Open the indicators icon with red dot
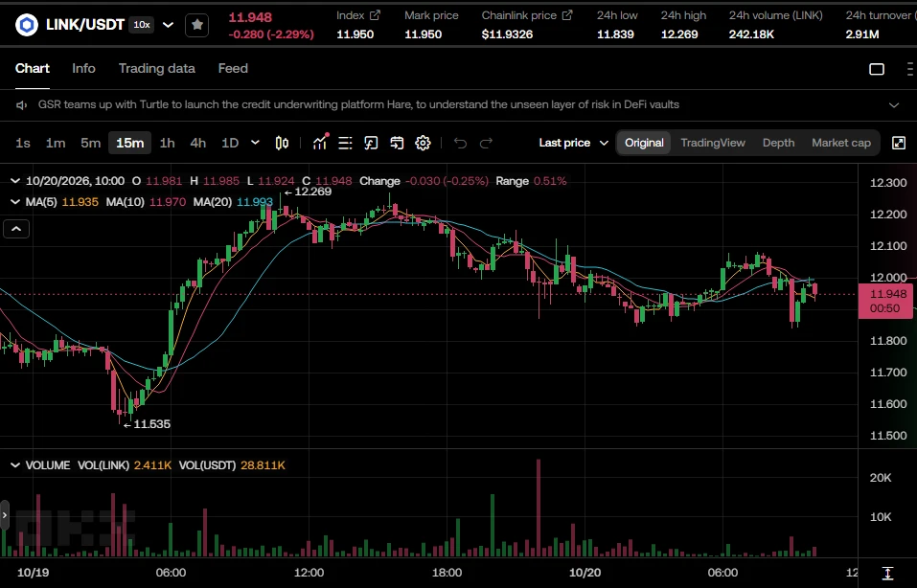This screenshot has width=917, height=588. [320, 142]
